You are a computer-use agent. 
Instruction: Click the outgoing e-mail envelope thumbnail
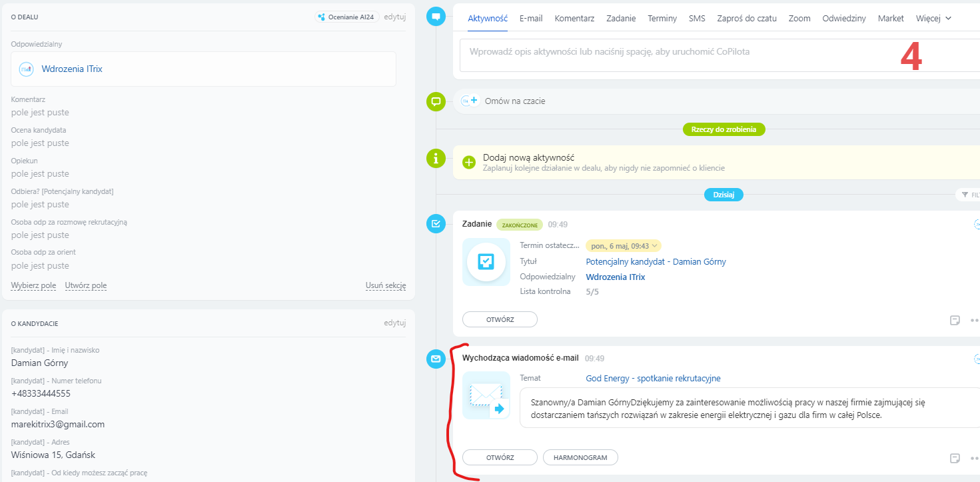point(486,395)
